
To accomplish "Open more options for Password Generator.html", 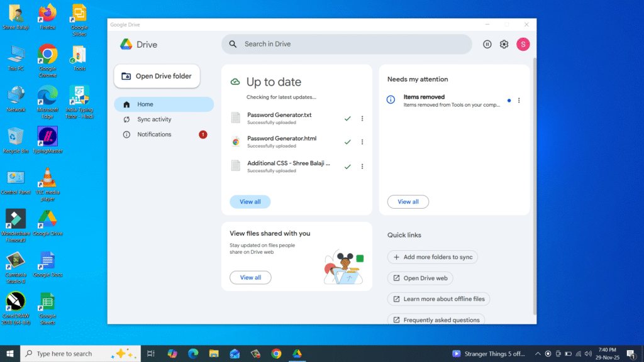I will [362, 142].
